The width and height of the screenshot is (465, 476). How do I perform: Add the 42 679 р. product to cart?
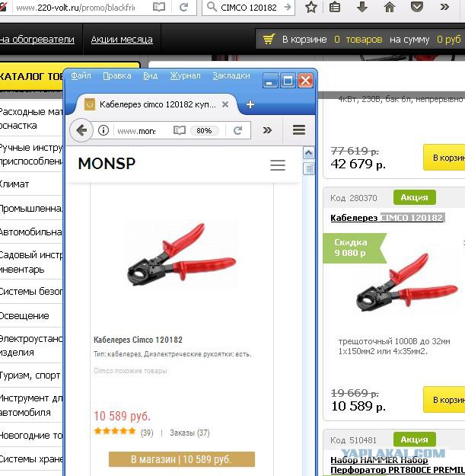(x=444, y=158)
